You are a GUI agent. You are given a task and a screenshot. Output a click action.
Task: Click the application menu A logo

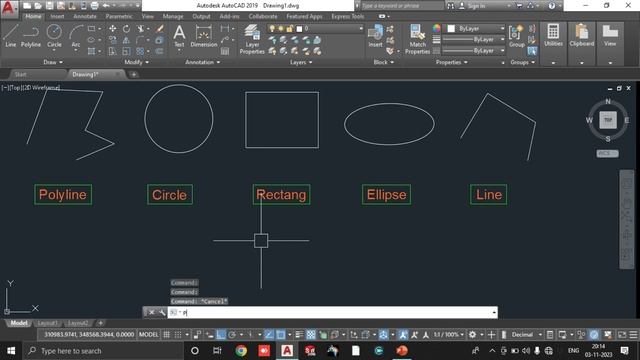[x=9, y=8]
